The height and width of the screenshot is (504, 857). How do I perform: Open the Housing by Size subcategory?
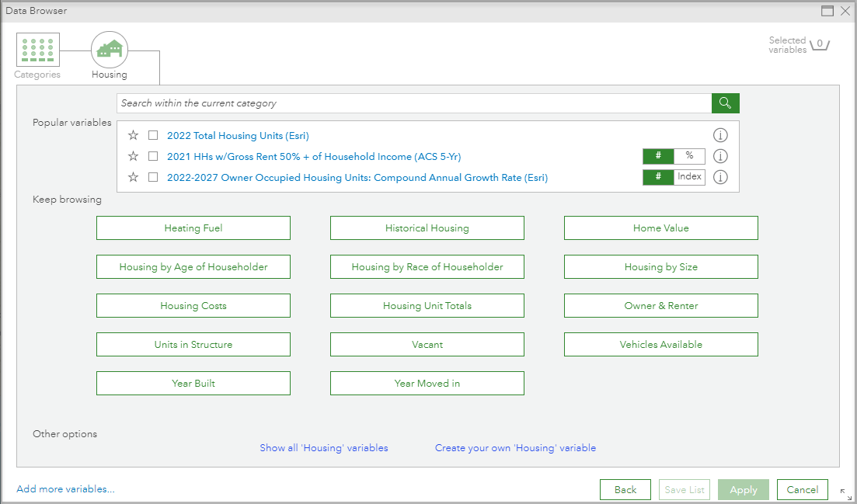point(660,266)
